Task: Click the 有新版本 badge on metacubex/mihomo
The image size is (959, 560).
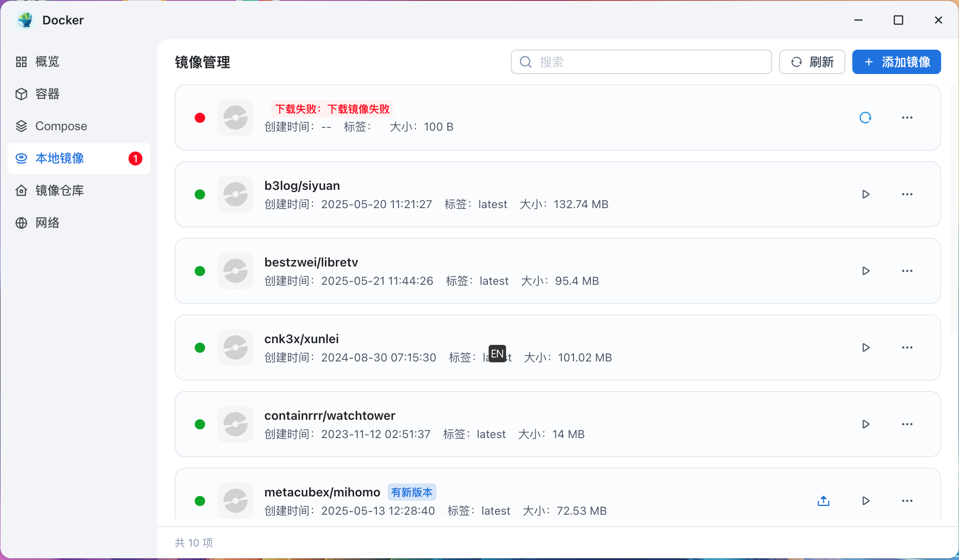Action: coord(412,493)
